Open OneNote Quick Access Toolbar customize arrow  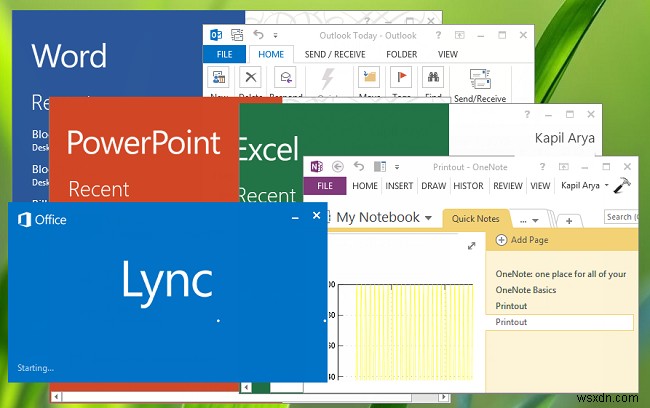point(397,167)
